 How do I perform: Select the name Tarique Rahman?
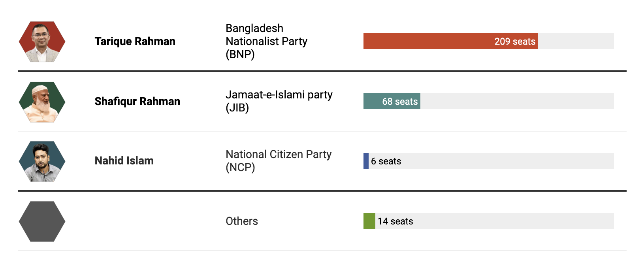tap(135, 41)
